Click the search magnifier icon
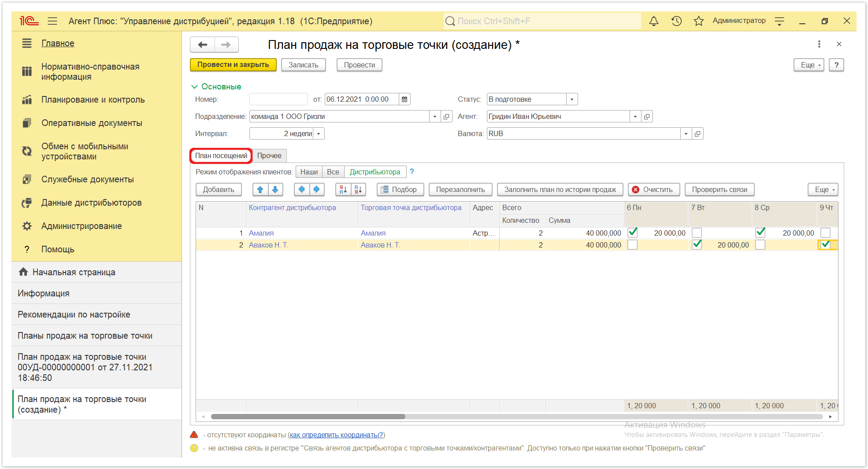The width and height of the screenshot is (868, 469). pos(450,21)
